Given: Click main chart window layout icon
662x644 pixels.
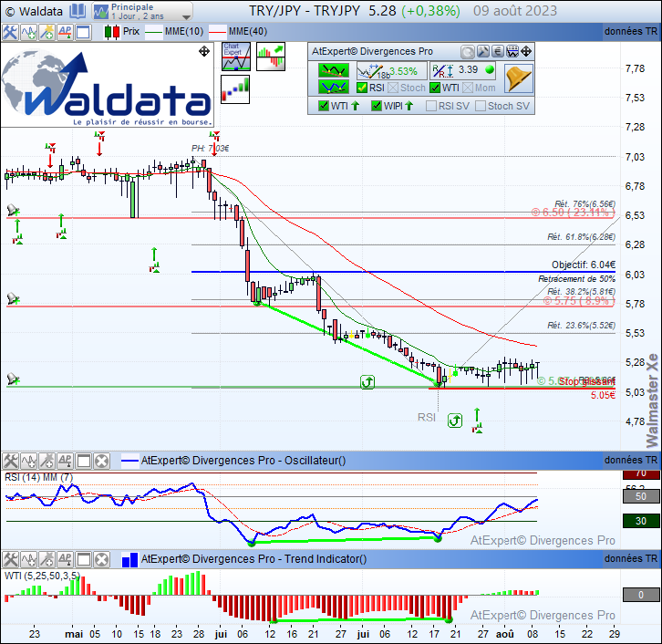Looking at the screenshot, I should pyautogui.click(x=83, y=32).
